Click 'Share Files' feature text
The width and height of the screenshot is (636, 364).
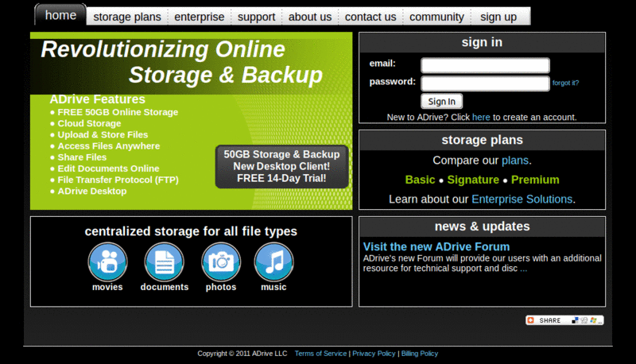(x=82, y=157)
